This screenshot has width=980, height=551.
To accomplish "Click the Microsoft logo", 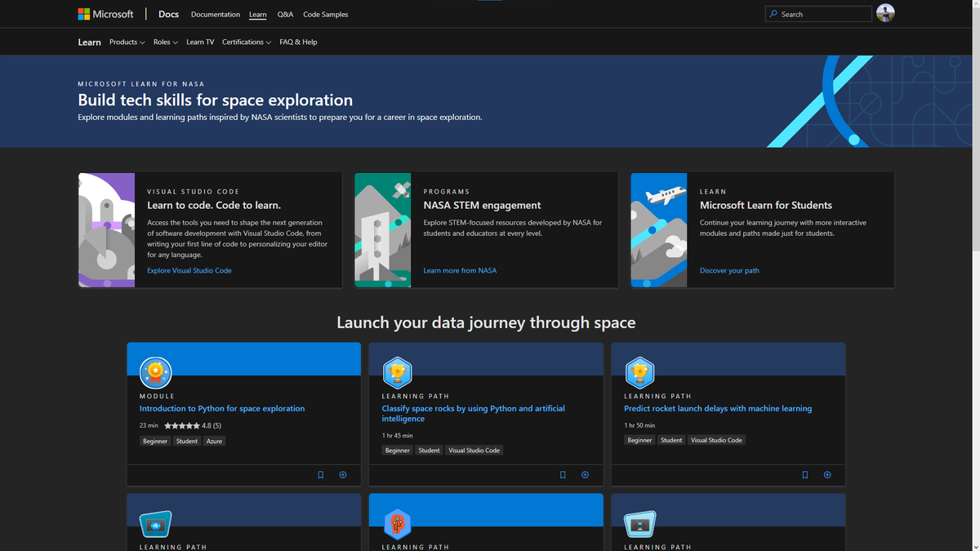I will [105, 14].
